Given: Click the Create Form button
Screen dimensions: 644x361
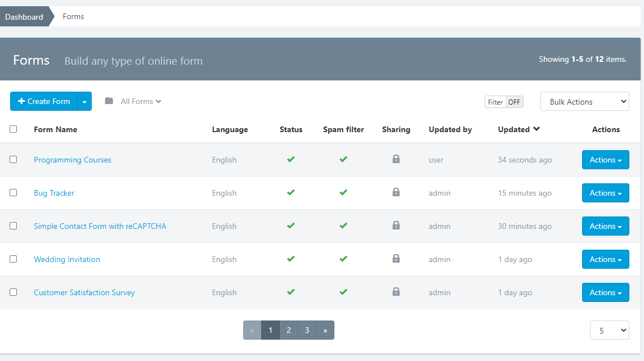Looking at the screenshot, I should point(44,102).
